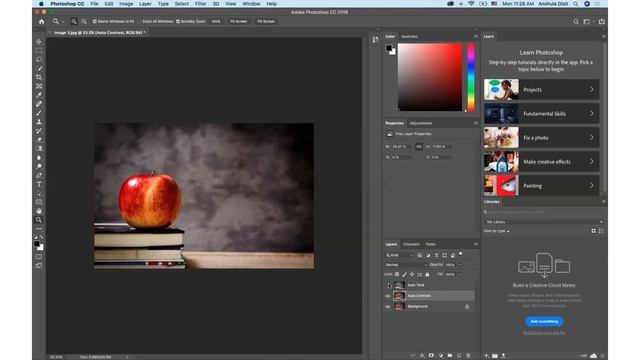640x360 pixels.
Task: Select the Healing Brush tool
Action: (x=39, y=104)
